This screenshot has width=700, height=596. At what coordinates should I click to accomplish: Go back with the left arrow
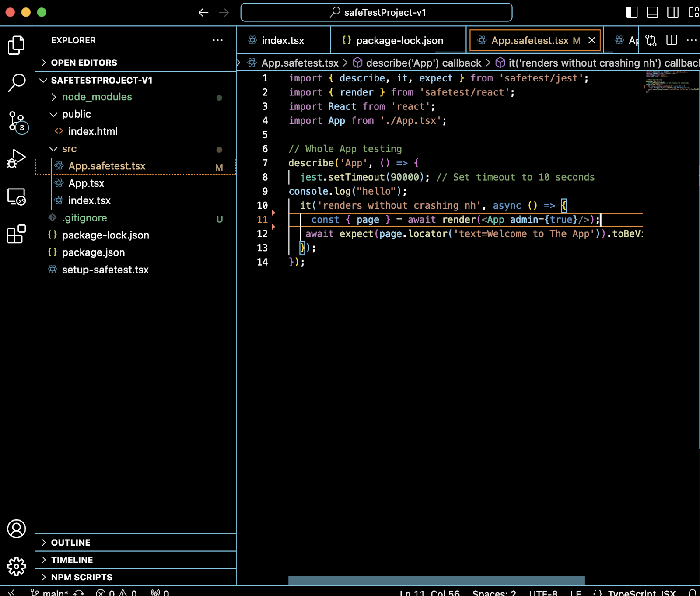coord(203,12)
